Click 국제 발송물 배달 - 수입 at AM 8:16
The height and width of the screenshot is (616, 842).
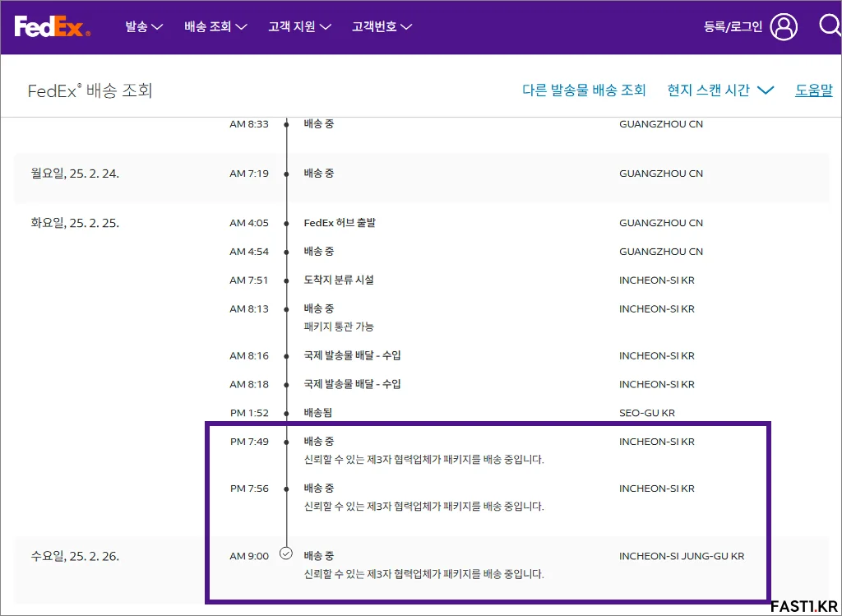352,355
